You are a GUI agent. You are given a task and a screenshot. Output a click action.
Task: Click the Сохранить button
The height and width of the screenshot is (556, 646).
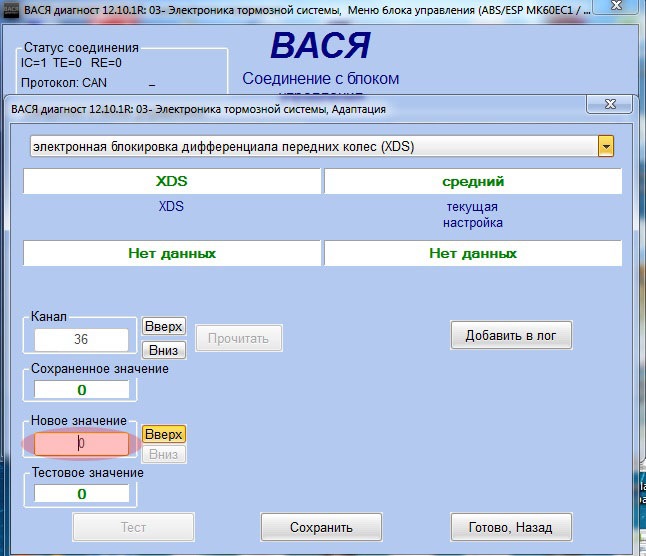321,527
